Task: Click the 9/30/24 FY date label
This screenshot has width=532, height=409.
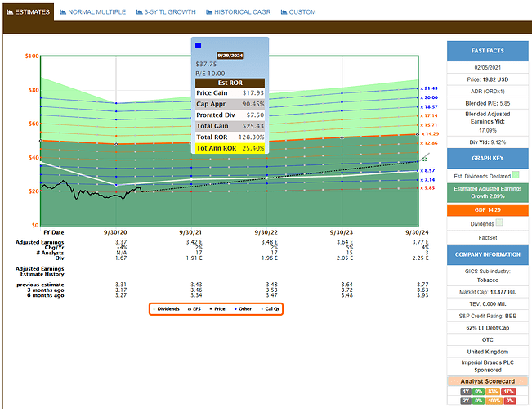Action: 417,232
